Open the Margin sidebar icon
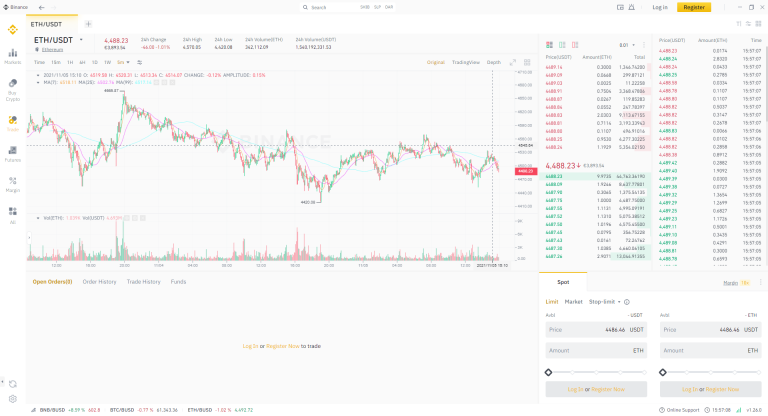 click(13, 184)
